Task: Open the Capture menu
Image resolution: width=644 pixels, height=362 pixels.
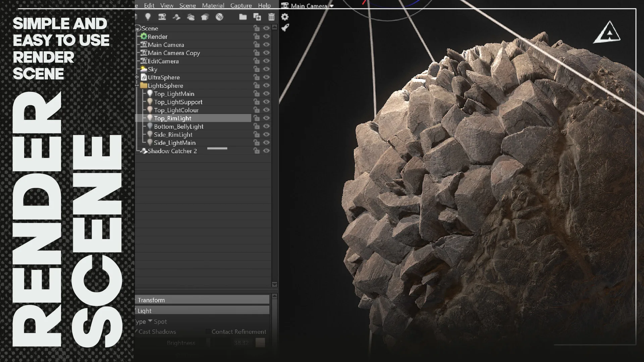Action: point(241,5)
